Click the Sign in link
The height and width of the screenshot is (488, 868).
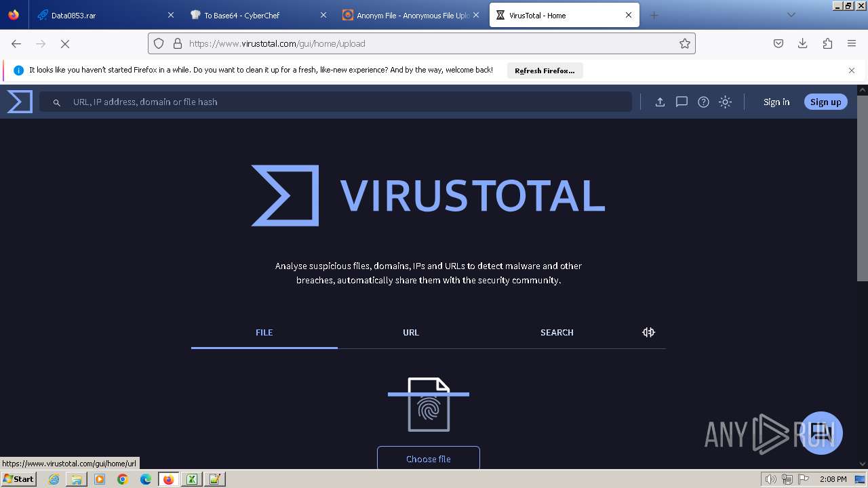776,102
